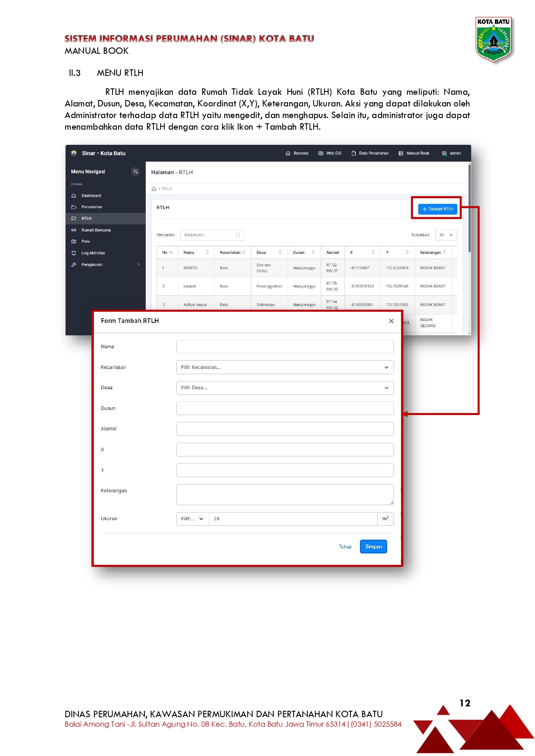
Task: Click the Alamat input field
Action: (x=285, y=429)
